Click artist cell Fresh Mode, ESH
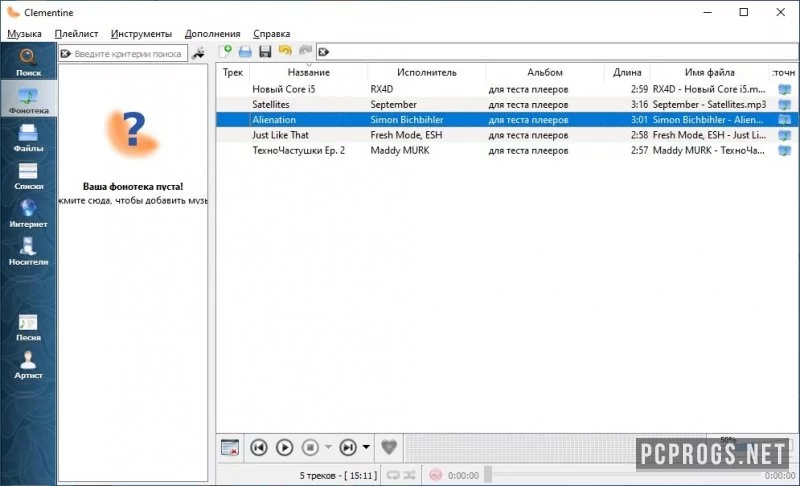Image resolution: width=800 pixels, height=486 pixels. (x=406, y=135)
